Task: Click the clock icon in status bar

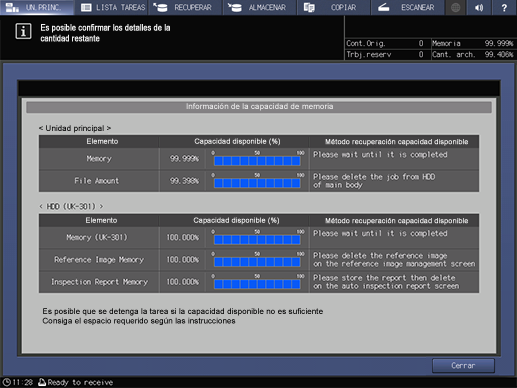Action: (x=6, y=382)
